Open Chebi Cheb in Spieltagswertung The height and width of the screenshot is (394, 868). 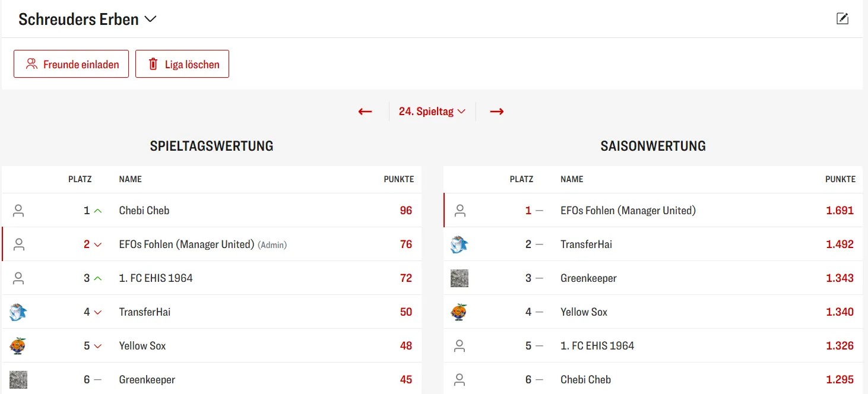pos(144,211)
